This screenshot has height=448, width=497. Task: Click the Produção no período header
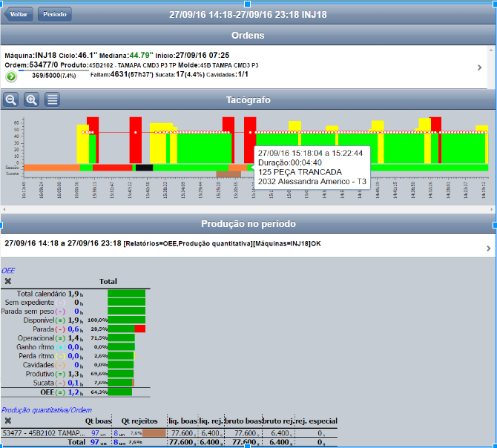tap(248, 224)
